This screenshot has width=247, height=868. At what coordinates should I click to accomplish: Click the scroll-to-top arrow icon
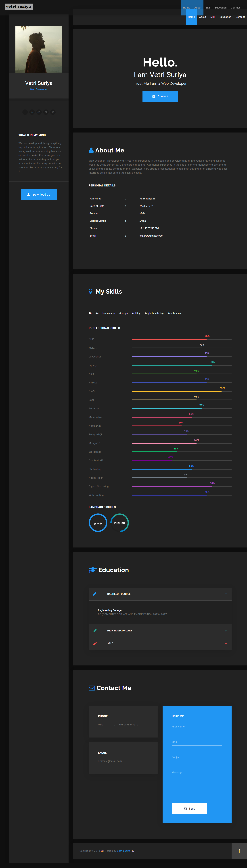tap(239, 851)
